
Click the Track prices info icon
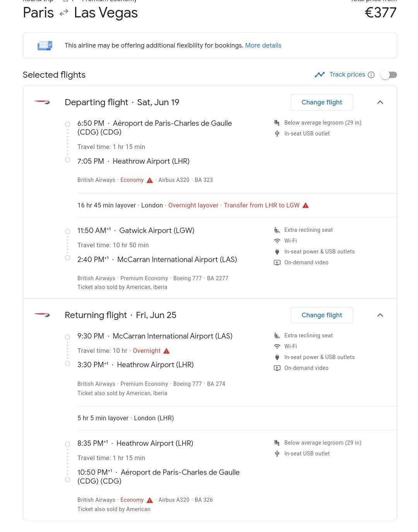pos(371,75)
